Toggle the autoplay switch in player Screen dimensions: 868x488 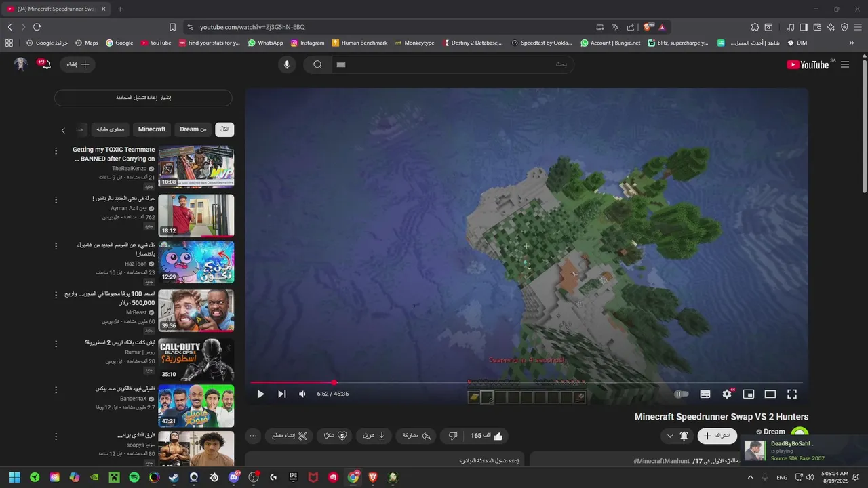pyautogui.click(x=682, y=394)
